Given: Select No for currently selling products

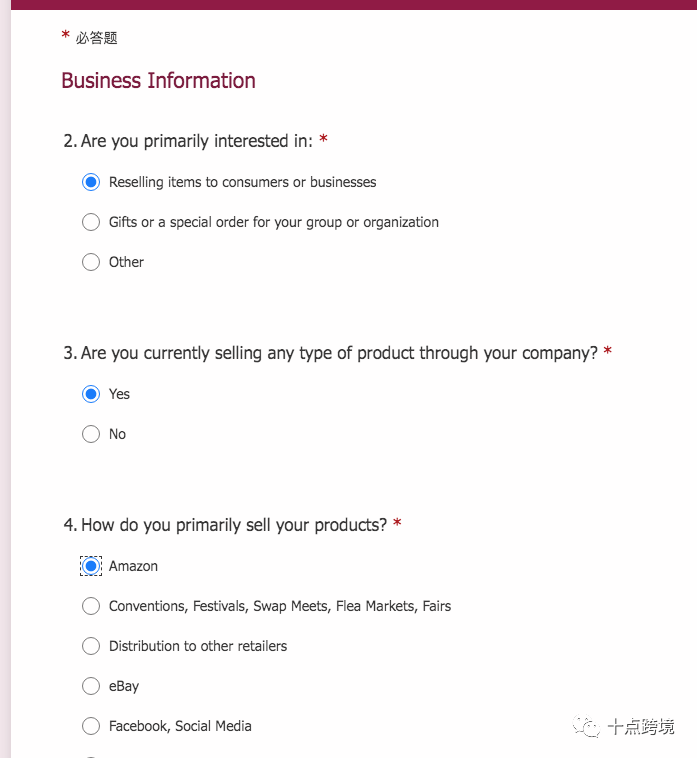Looking at the screenshot, I should coord(91,434).
